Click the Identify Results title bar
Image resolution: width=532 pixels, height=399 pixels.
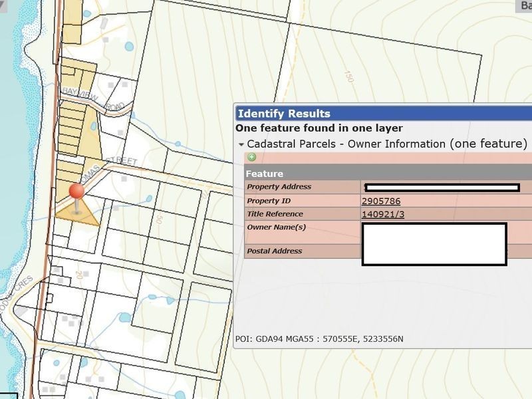tap(384, 114)
